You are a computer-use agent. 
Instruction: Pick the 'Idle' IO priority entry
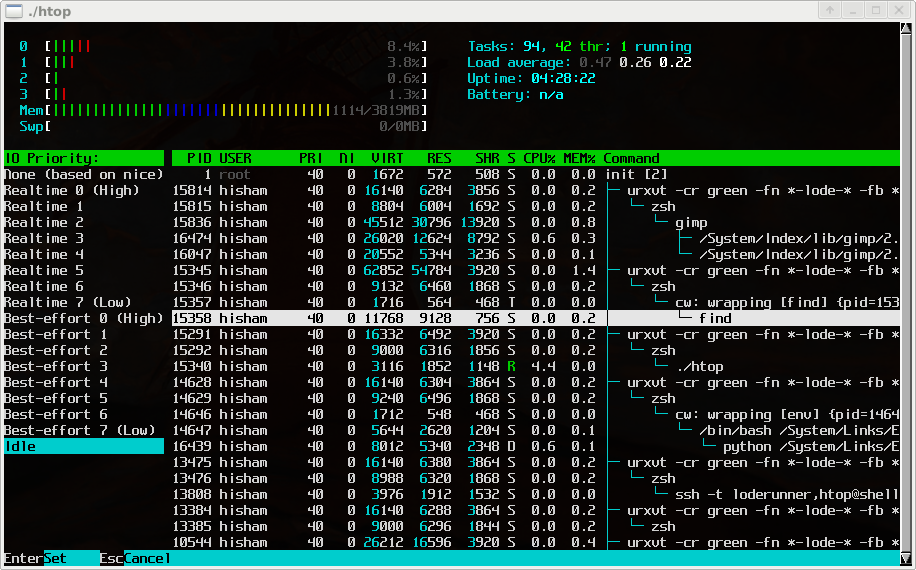point(20,446)
